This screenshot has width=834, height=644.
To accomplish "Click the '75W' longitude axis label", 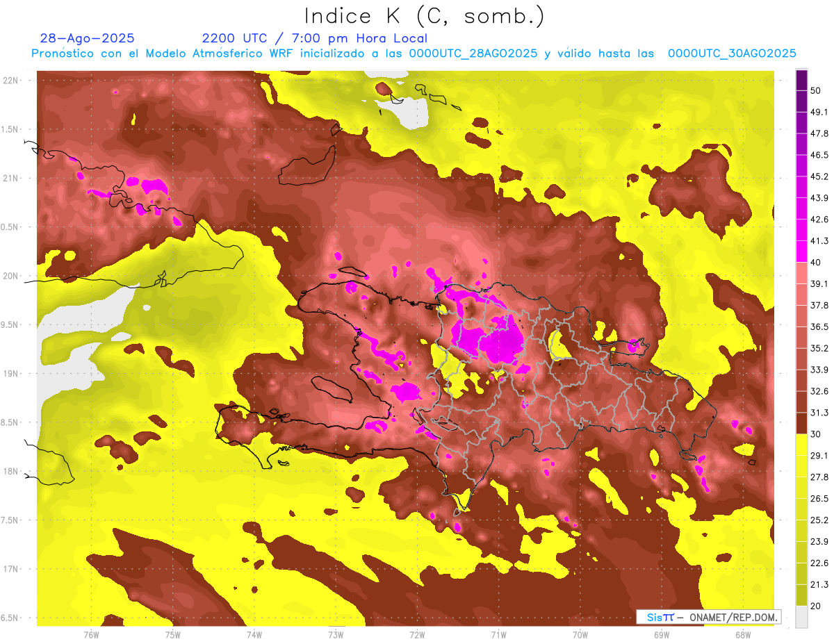I will coord(172,635).
